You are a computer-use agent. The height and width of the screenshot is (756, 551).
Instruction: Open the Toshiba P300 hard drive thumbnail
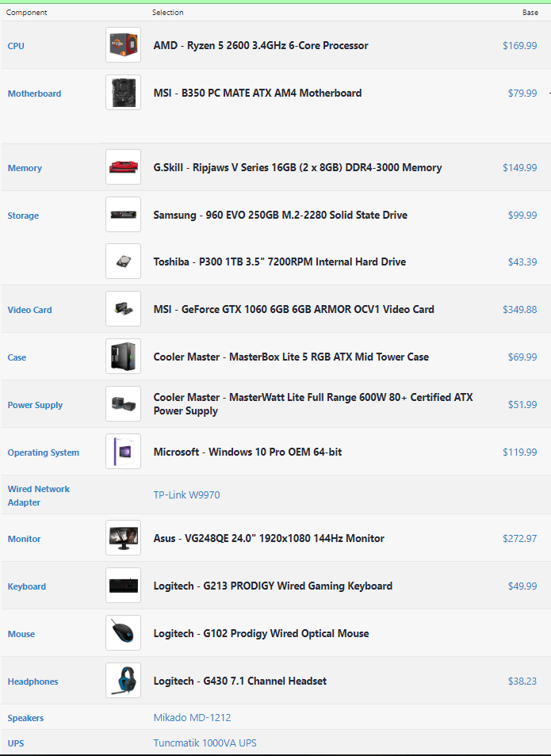point(124,261)
